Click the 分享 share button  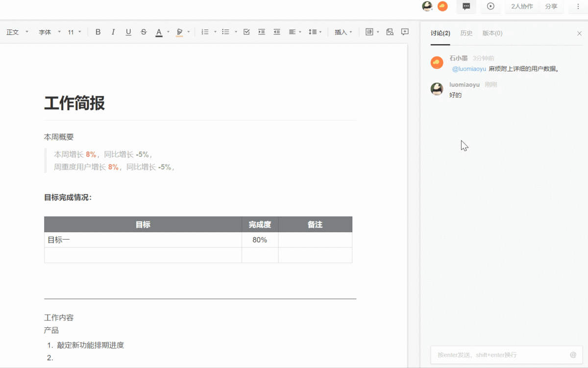tap(551, 6)
